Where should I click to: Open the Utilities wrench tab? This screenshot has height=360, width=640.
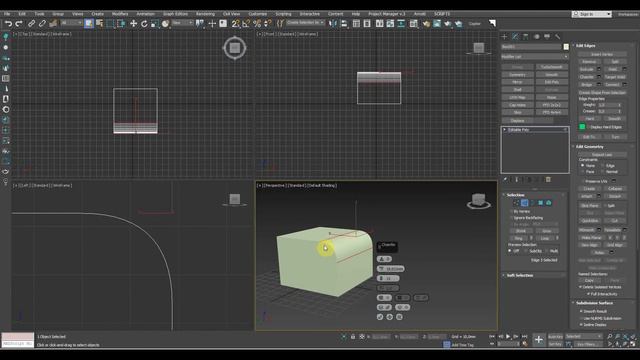click(558, 37)
